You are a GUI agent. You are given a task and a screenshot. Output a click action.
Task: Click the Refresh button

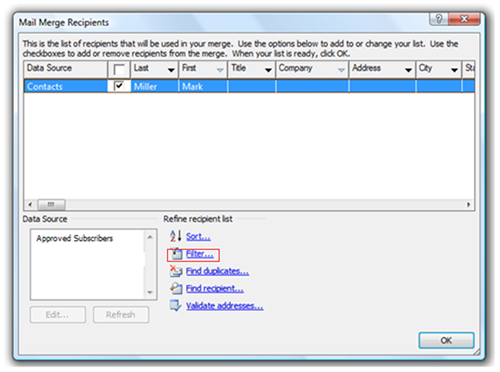point(121,315)
